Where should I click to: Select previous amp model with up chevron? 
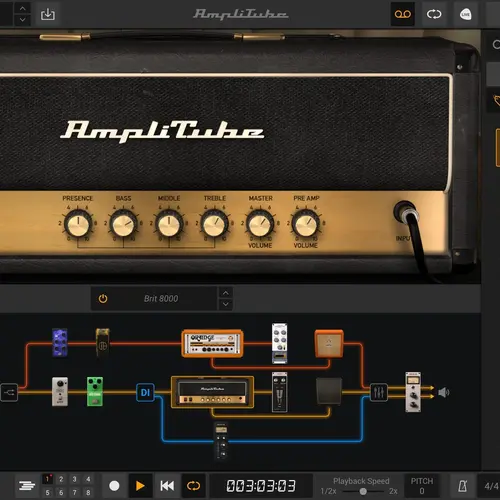coord(226,293)
